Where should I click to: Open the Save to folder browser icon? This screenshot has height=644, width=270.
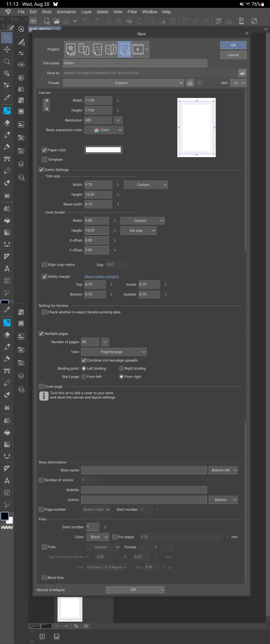[242, 73]
